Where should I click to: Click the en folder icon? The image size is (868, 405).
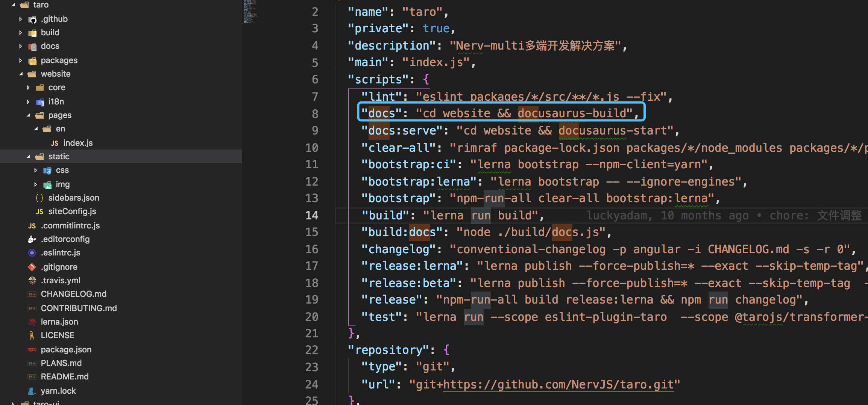coord(47,129)
